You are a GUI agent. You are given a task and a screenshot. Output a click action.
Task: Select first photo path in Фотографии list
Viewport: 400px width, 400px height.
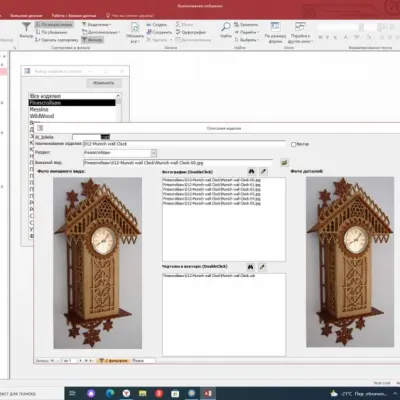212,180
